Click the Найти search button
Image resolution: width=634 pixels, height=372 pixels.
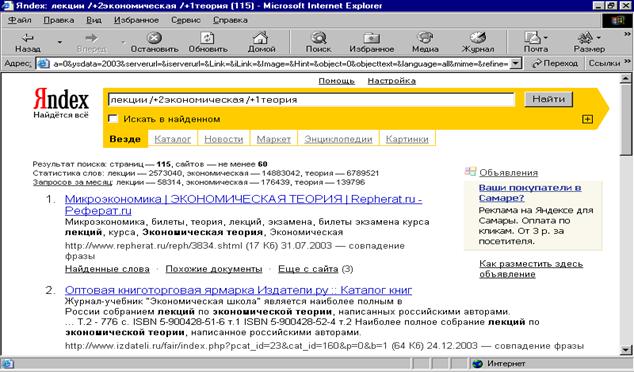(x=548, y=99)
